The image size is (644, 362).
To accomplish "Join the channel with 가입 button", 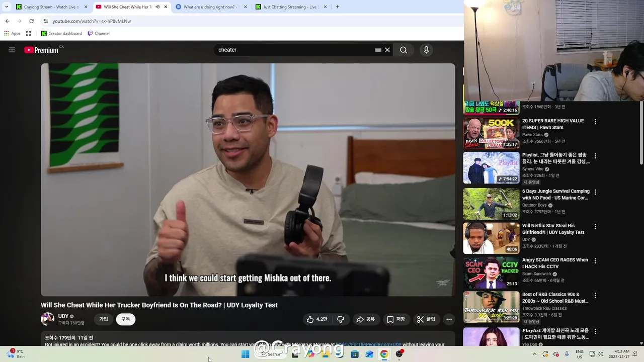I will (104, 319).
